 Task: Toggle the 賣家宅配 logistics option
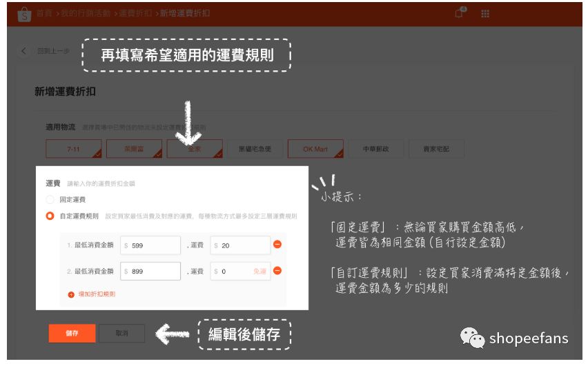coord(436,149)
